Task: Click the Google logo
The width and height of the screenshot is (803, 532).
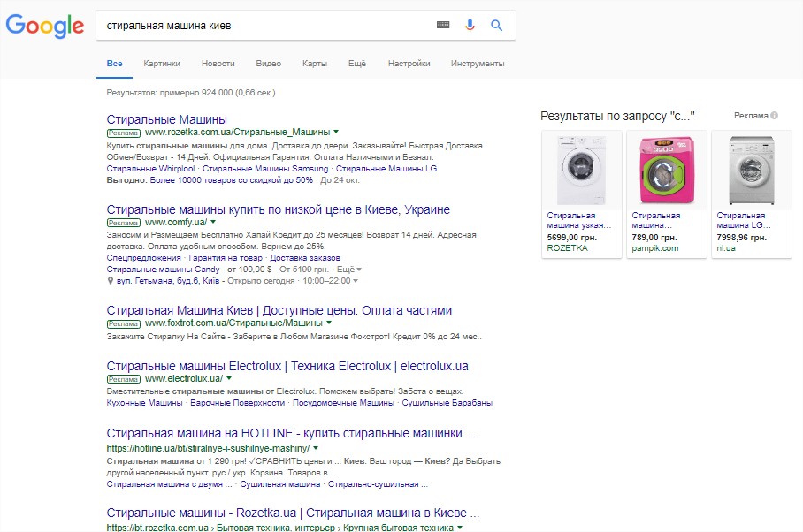Action: [45, 26]
